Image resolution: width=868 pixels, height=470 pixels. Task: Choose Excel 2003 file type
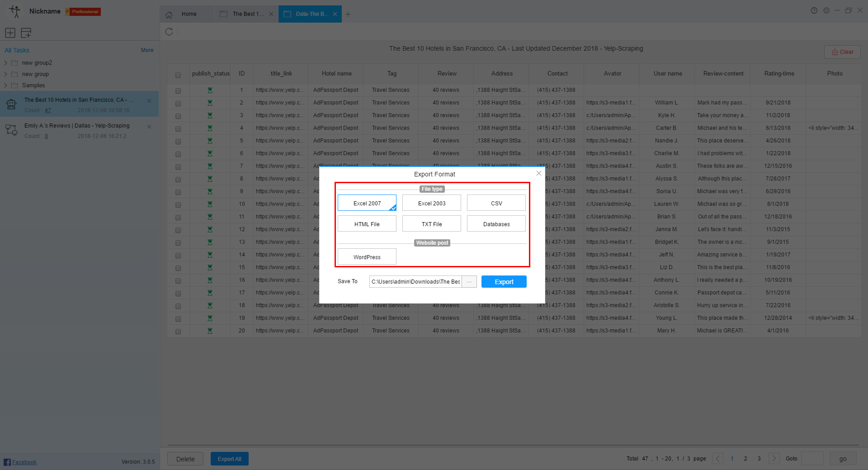tap(432, 203)
